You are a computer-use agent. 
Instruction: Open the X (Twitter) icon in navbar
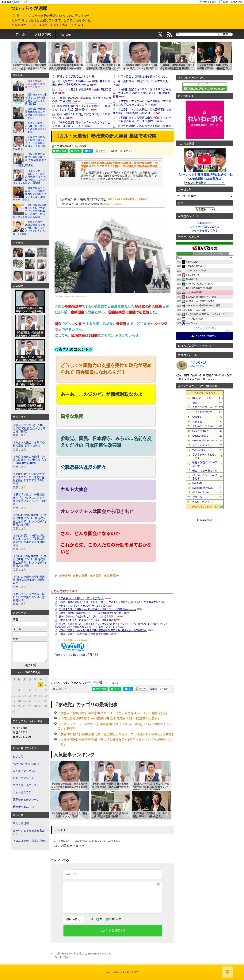tap(160, 34)
